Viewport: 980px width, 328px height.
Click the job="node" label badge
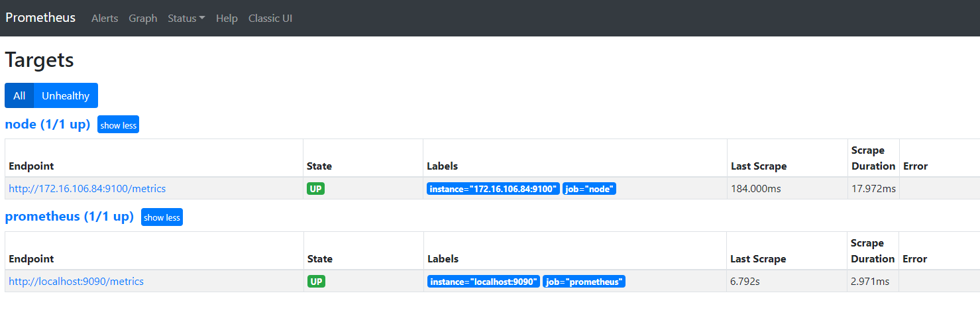click(x=590, y=189)
